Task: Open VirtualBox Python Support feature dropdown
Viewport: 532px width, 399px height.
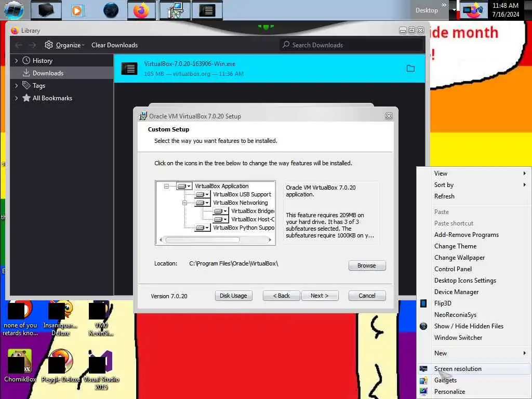Action: pos(203,228)
